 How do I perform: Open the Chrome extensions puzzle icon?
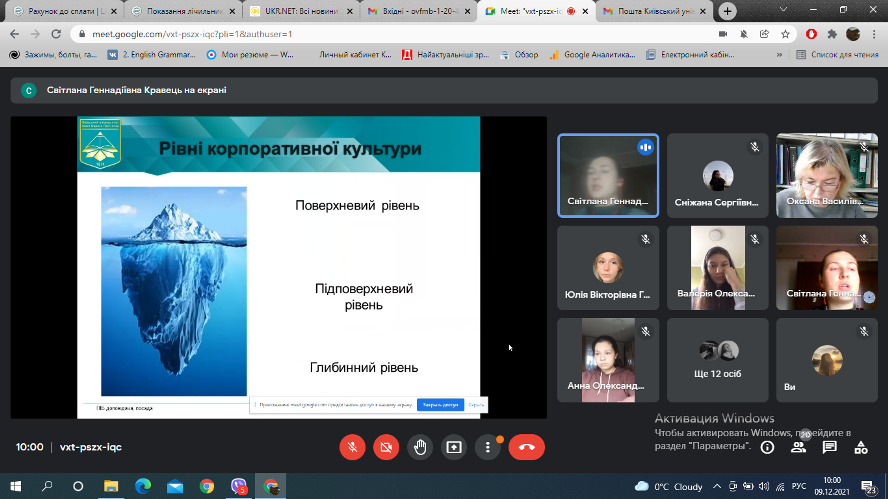832,34
